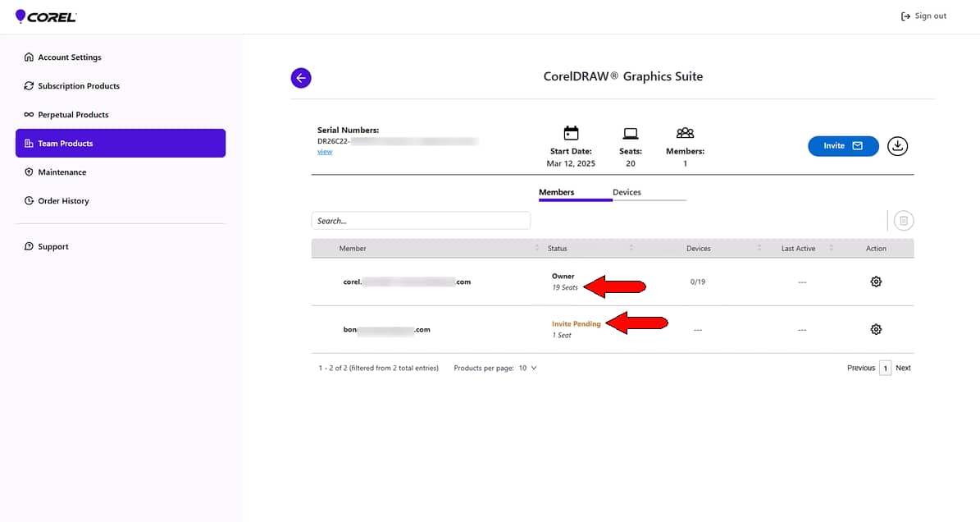This screenshot has height=522, width=980.
Task: Open Perpetual Products section
Action: 73,115
